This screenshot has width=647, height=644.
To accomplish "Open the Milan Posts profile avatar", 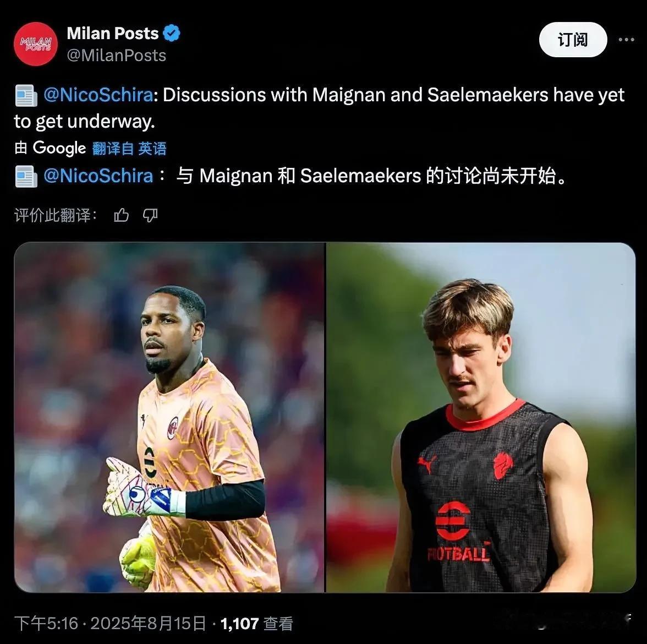I will click(x=35, y=44).
